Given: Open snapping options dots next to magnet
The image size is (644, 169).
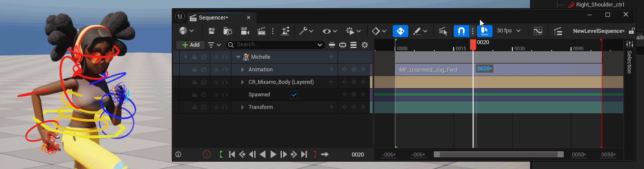Looking at the screenshot, I should click(473, 31).
